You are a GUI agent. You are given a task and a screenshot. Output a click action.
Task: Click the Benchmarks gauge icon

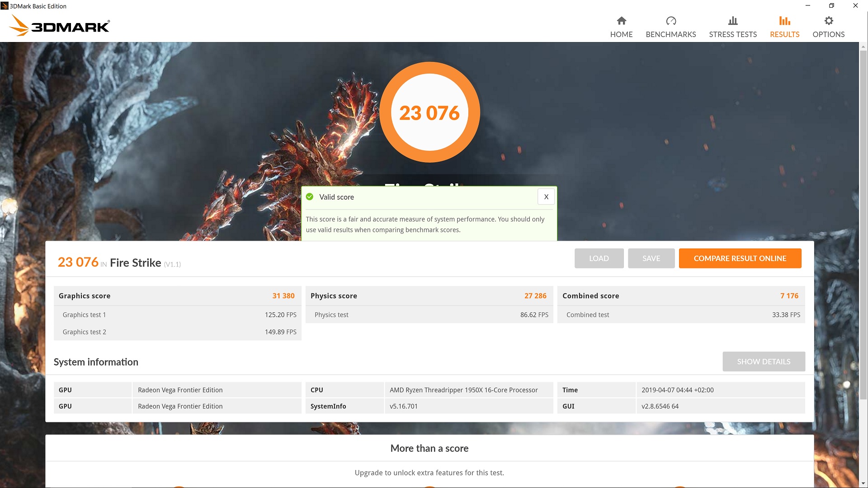[x=671, y=21]
